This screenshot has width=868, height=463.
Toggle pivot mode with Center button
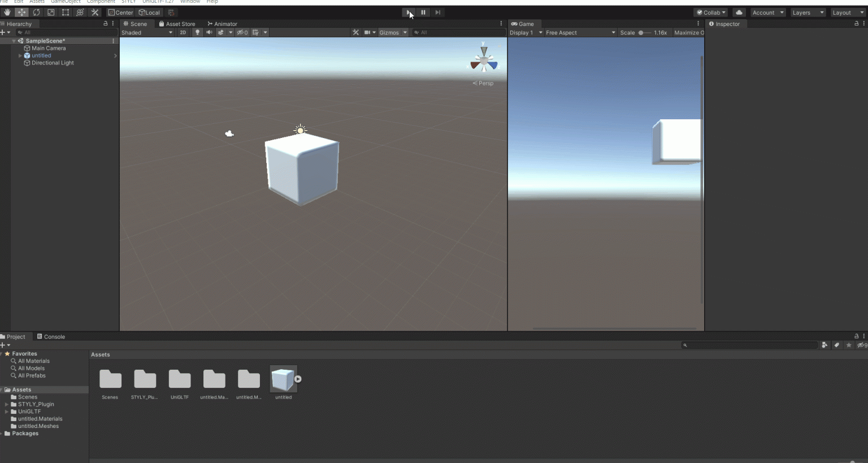pyautogui.click(x=121, y=12)
